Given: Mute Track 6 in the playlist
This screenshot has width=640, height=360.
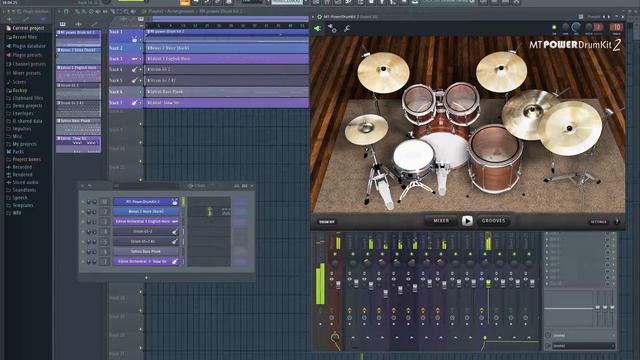Looking at the screenshot, I should tap(141, 92).
